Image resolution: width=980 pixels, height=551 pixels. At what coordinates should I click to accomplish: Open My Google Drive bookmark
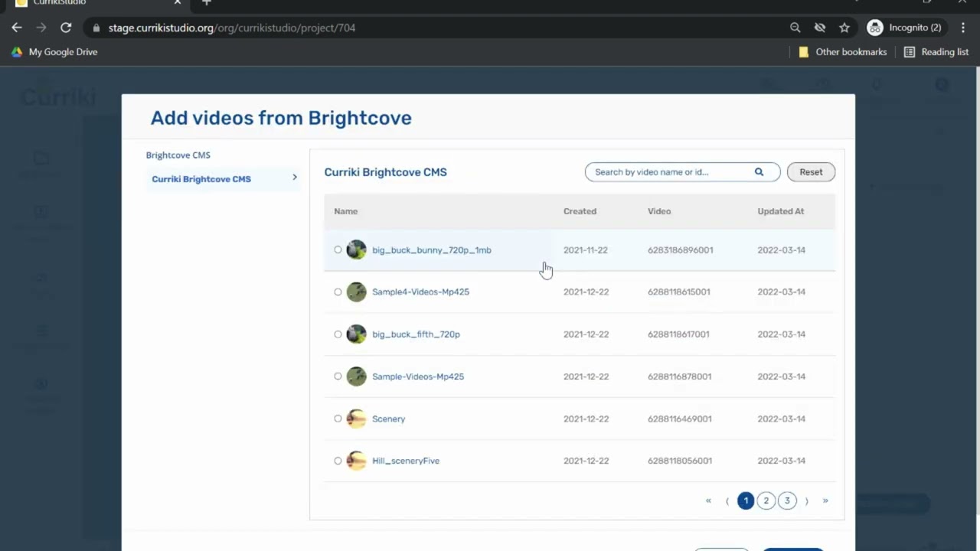point(54,52)
